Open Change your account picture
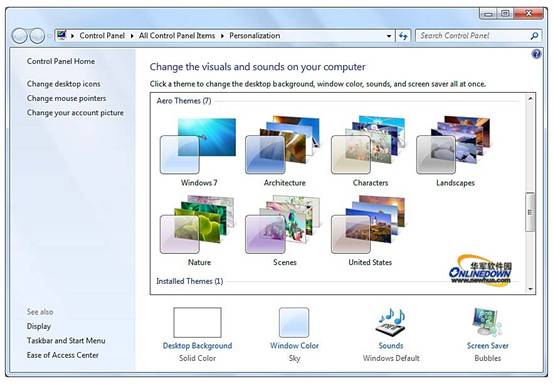This screenshot has height=384, width=553. click(75, 113)
